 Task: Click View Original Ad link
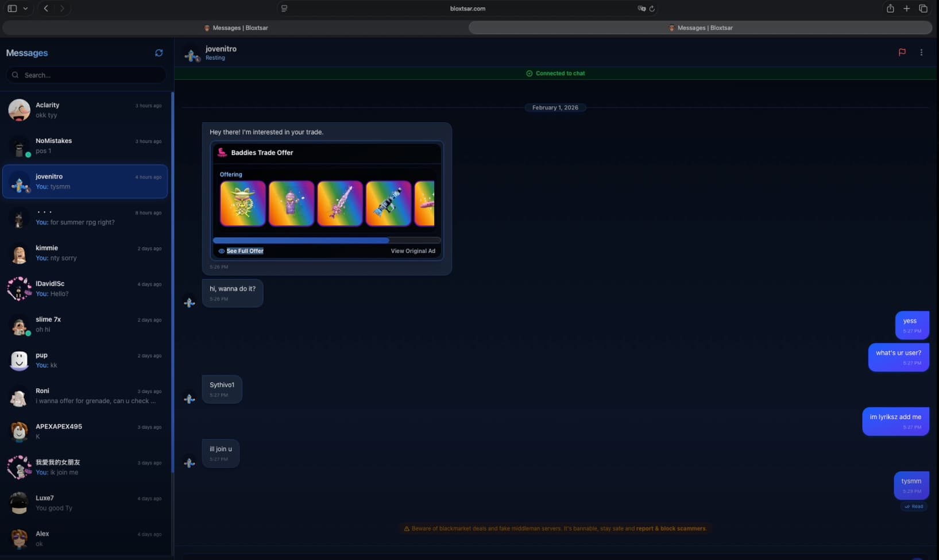pos(413,251)
